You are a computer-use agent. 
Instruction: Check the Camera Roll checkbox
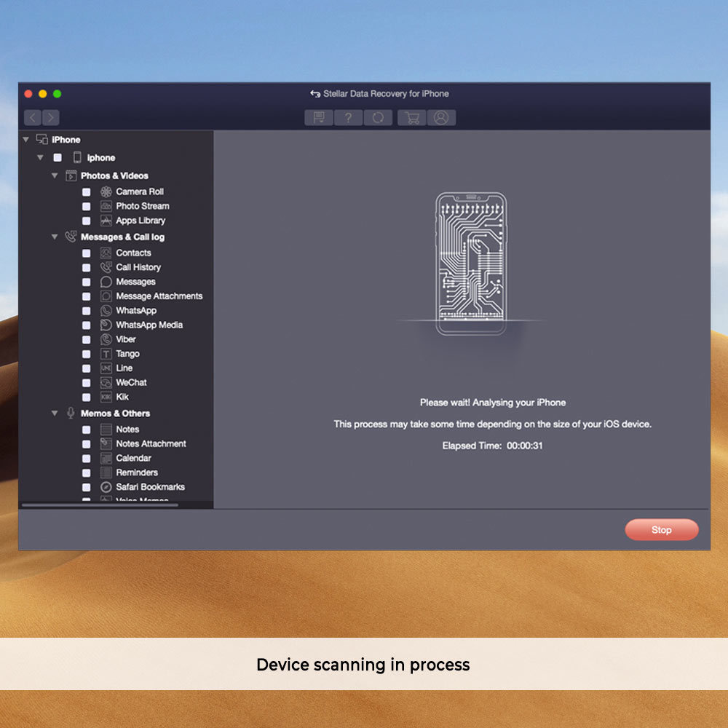click(87, 191)
